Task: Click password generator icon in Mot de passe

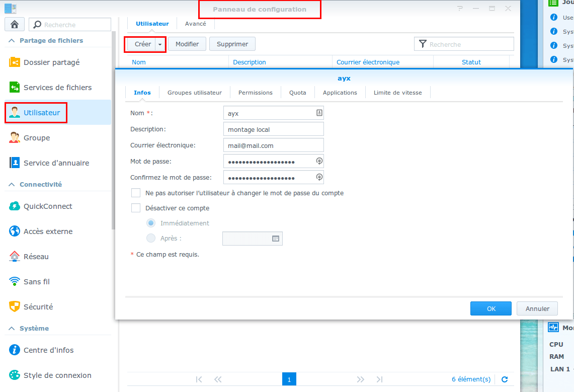Action: coord(319,161)
